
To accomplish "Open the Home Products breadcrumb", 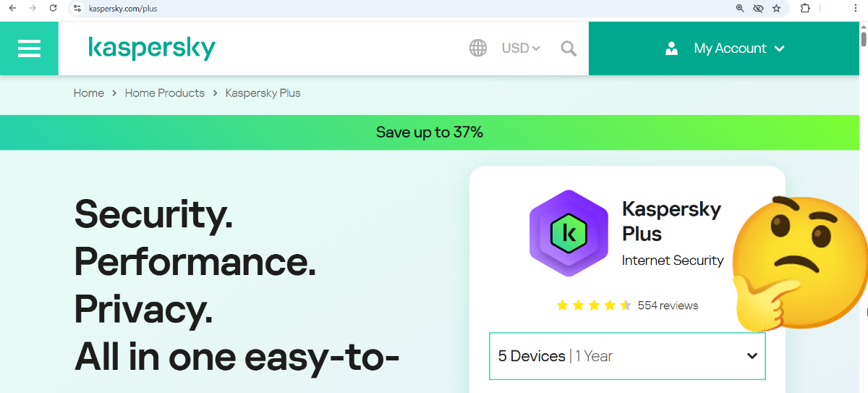I will click(x=165, y=93).
